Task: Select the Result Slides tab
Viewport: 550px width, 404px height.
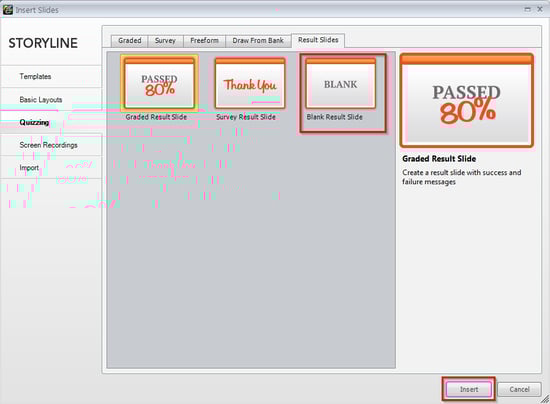Action: (x=318, y=40)
